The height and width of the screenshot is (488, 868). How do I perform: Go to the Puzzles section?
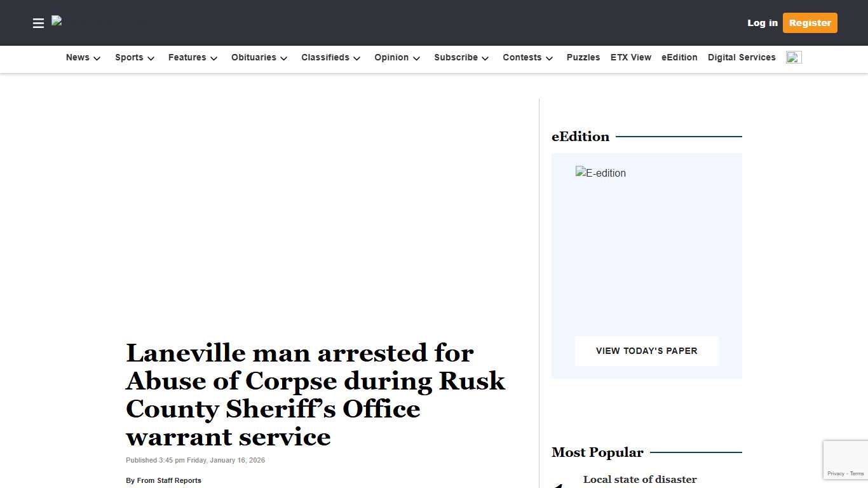(x=583, y=57)
